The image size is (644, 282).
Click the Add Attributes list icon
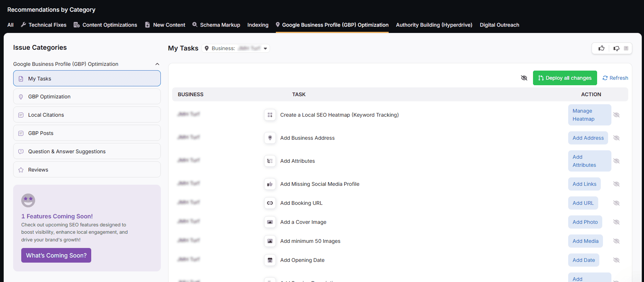pyautogui.click(x=270, y=161)
